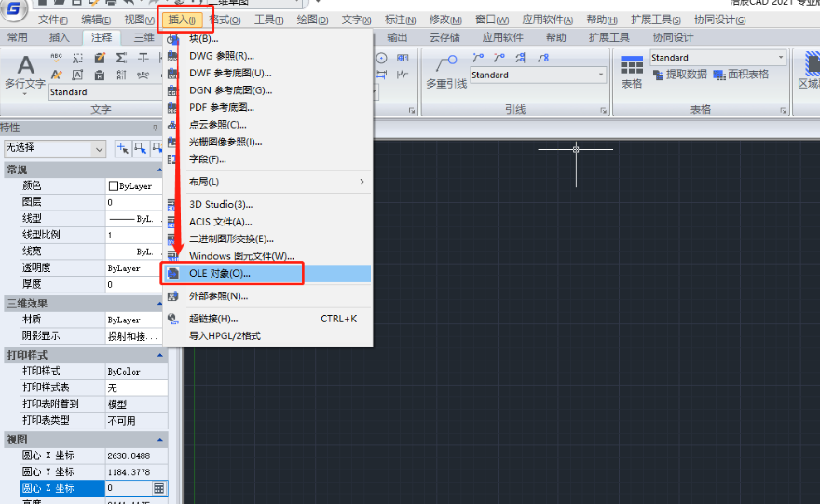Click the A with pencil text style icon
Screen dimensions: 820x504
57,75
